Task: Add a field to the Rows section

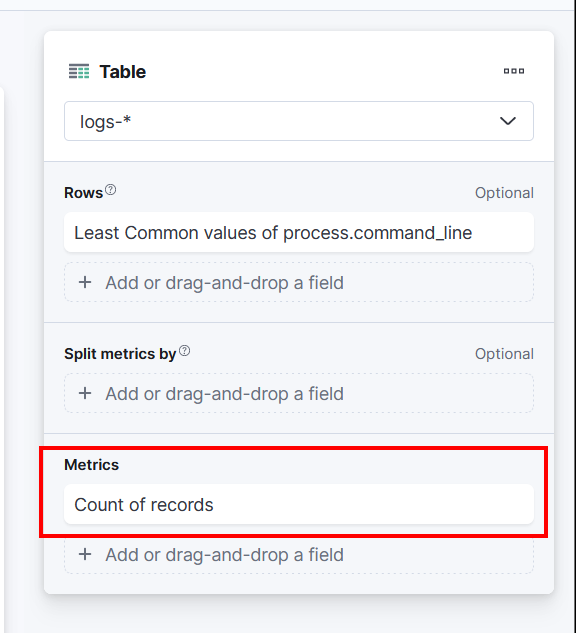Action: click(299, 282)
